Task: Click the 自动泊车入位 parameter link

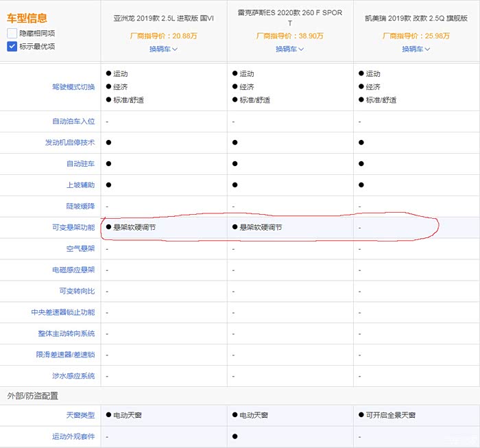Action: click(73, 121)
